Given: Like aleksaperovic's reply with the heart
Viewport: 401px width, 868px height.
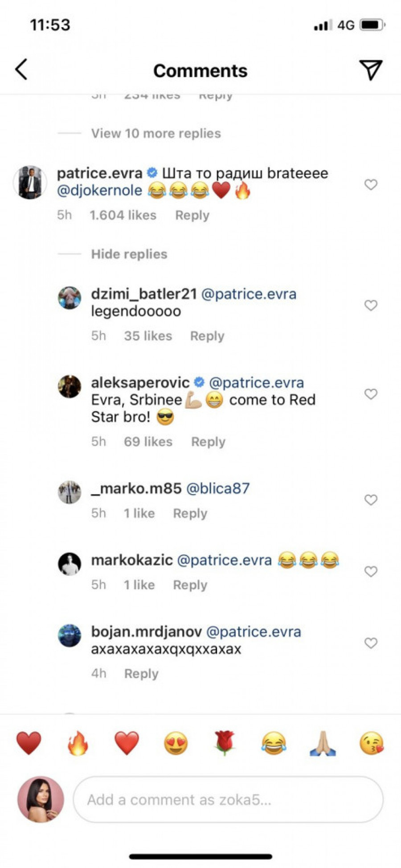Looking at the screenshot, I should (371, 394).
